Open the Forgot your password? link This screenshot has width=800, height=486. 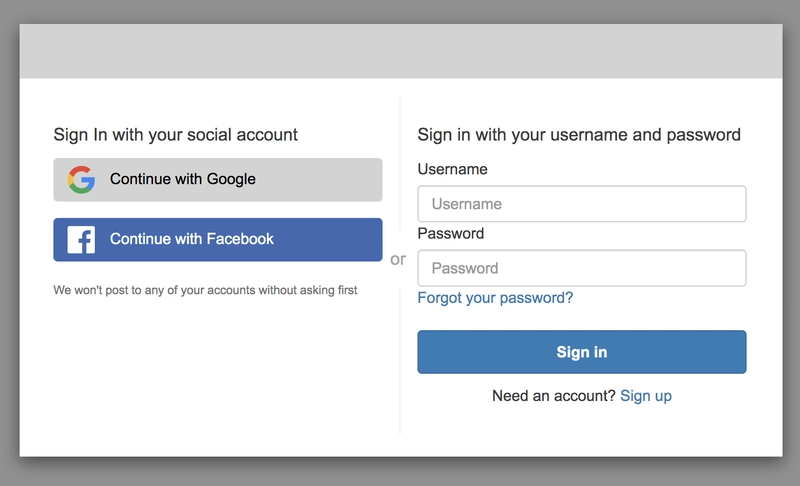tap(495, 298)
